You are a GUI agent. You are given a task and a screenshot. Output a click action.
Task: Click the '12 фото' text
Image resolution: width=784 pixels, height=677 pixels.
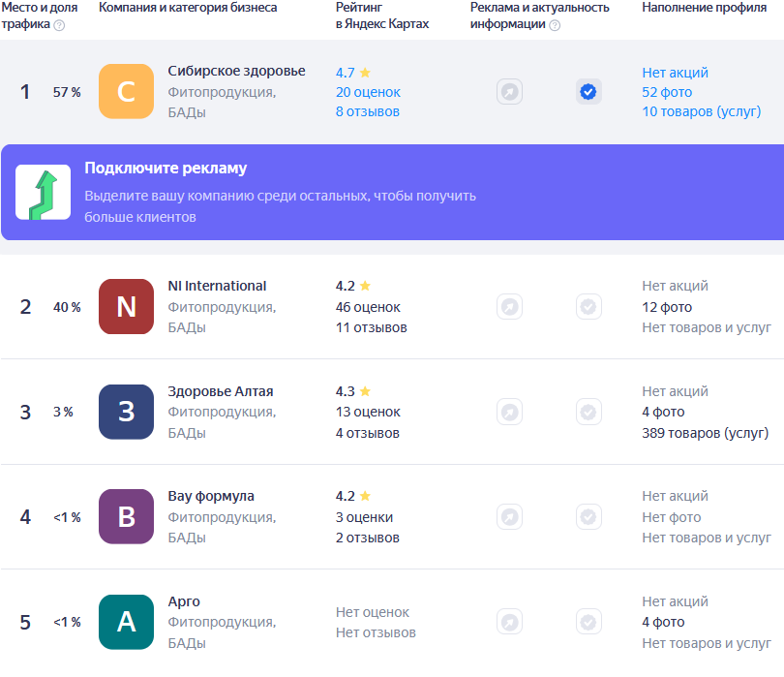(667, 307)
